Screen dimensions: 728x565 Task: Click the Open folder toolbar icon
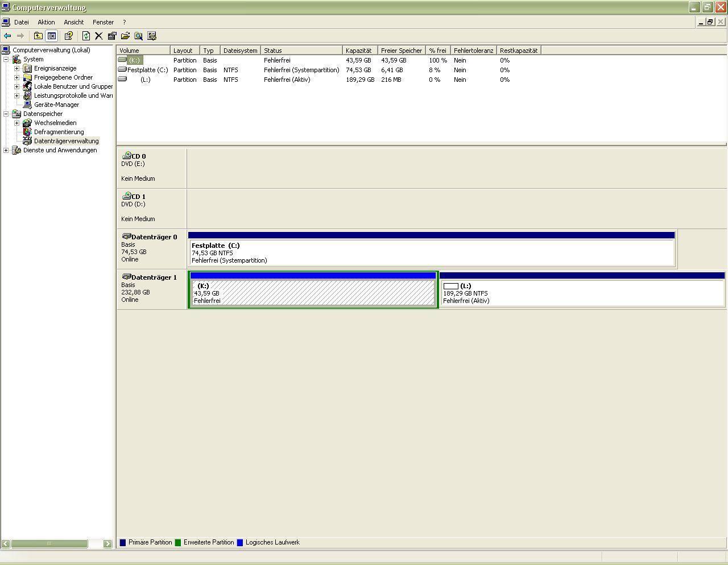coord(125,36)
